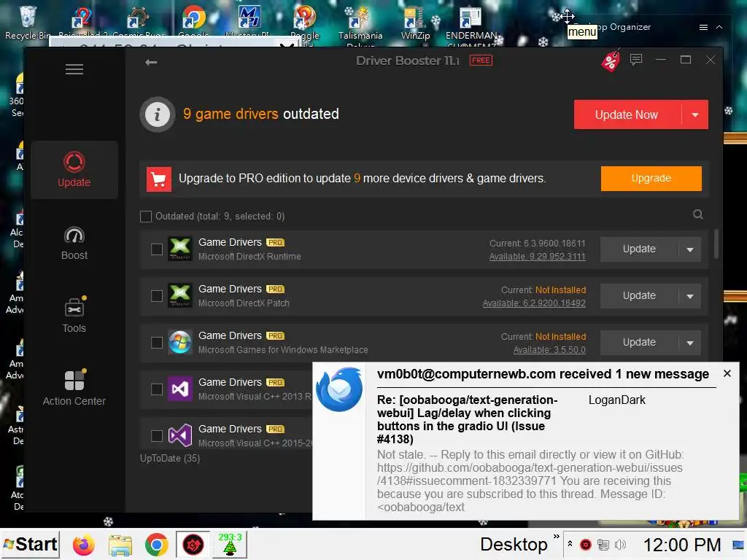Screen dimensions: 747x560
Task: Open Available 3.5.50.0 version link
Action: [x=549, y=350]
